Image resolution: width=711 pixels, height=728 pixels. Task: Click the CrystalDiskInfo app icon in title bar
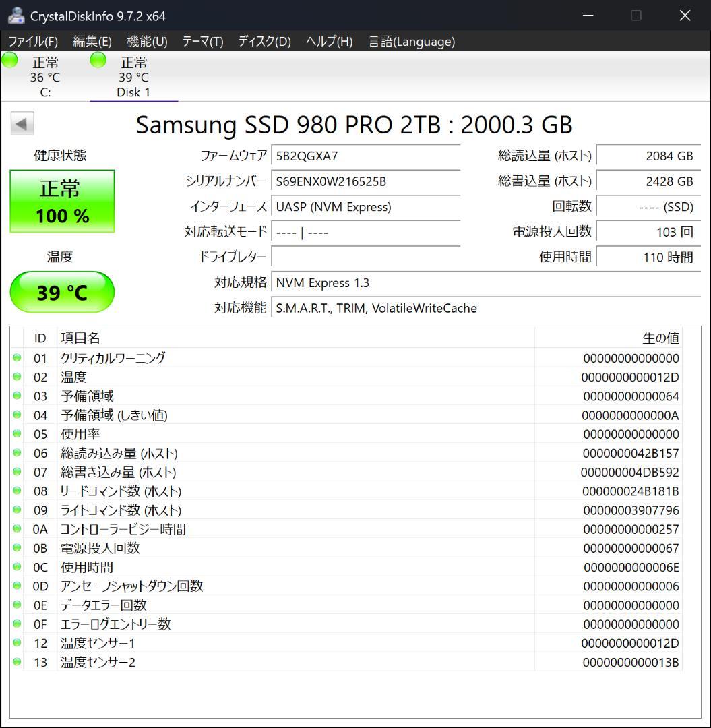15,14
